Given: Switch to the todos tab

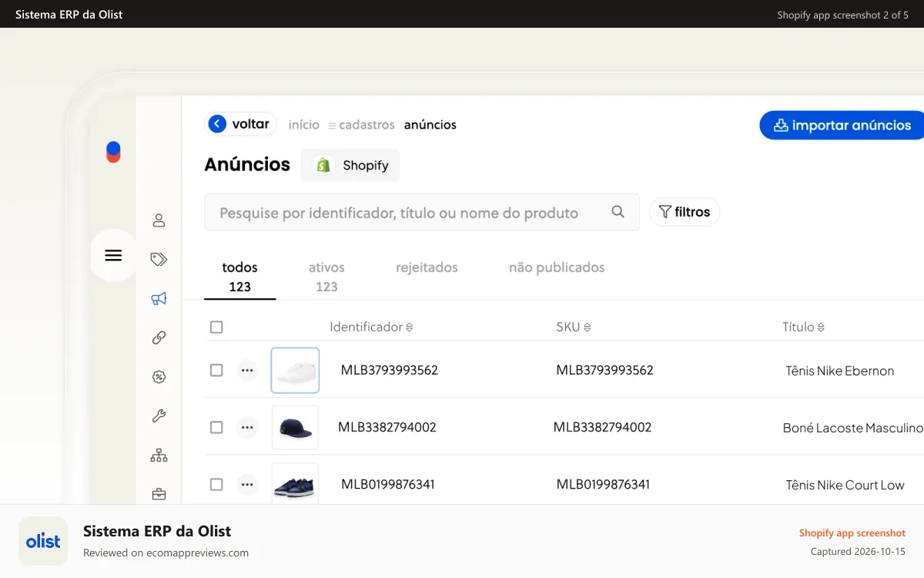Looking at the screenshot, I should click(x=239, y=277).
